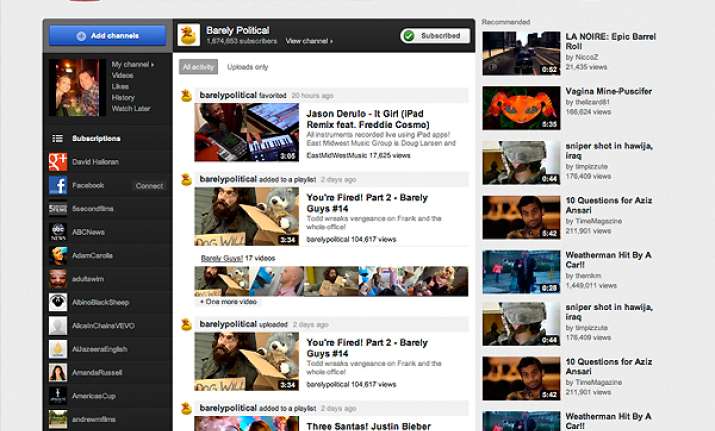The image size is (715, 431).
Task: Open Likes in the sidebar
Action: pos(120,86)
